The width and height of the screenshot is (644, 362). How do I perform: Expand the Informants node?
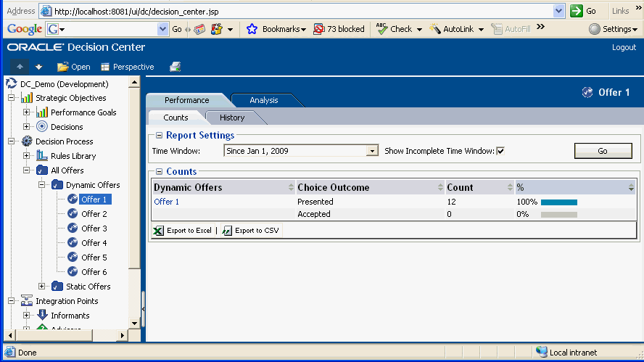pos(26,315)
